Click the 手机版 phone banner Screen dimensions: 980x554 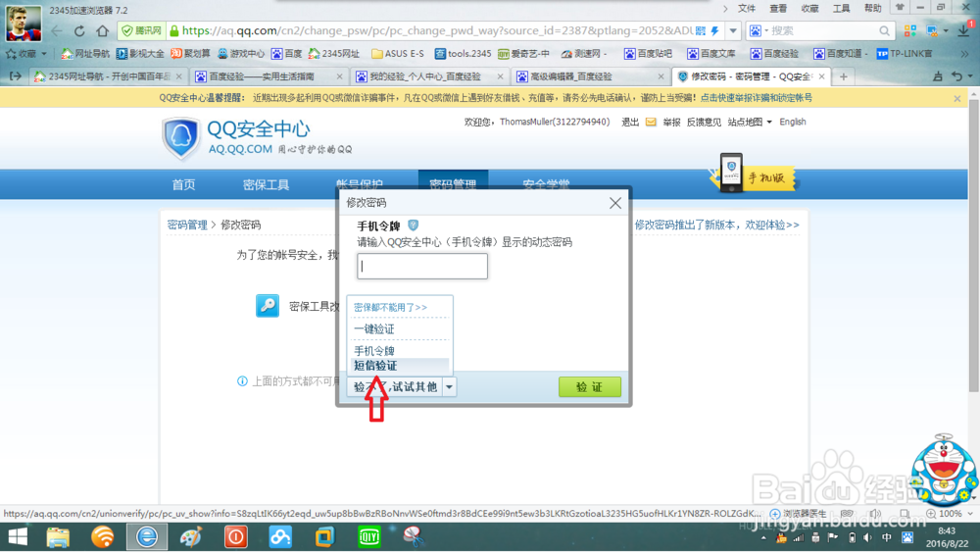pos(755,174)
